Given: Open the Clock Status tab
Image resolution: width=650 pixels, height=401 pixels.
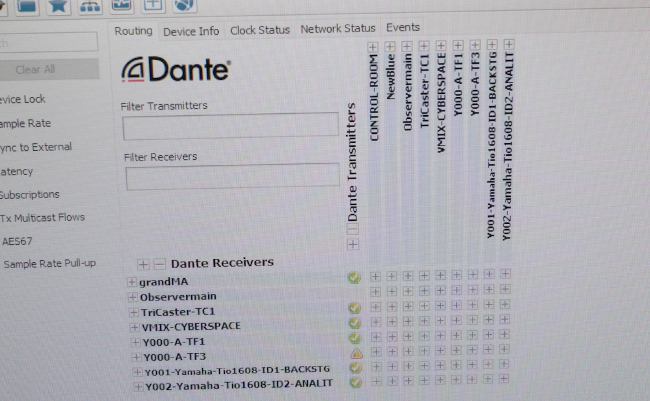Looking at the screenshot, I should (260, 30).
